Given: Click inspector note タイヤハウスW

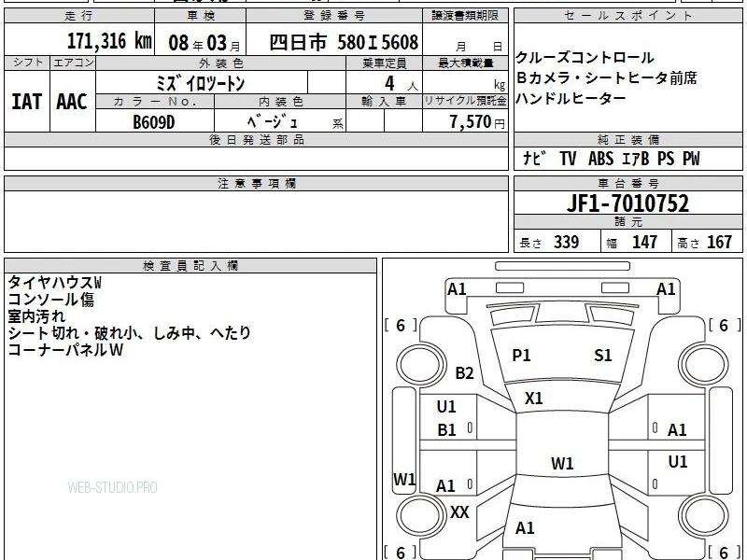Looking at the screenshot, I should (x=54, y=283).
